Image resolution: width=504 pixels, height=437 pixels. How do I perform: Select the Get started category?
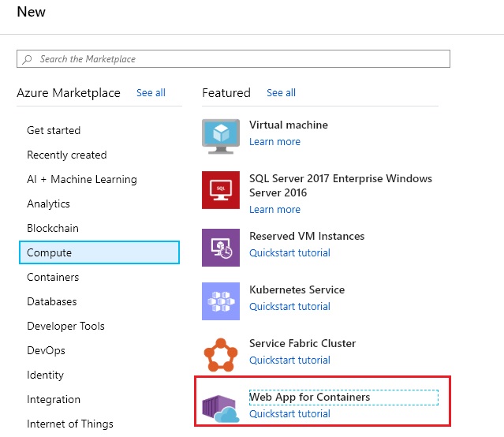(x=54, y=131)
